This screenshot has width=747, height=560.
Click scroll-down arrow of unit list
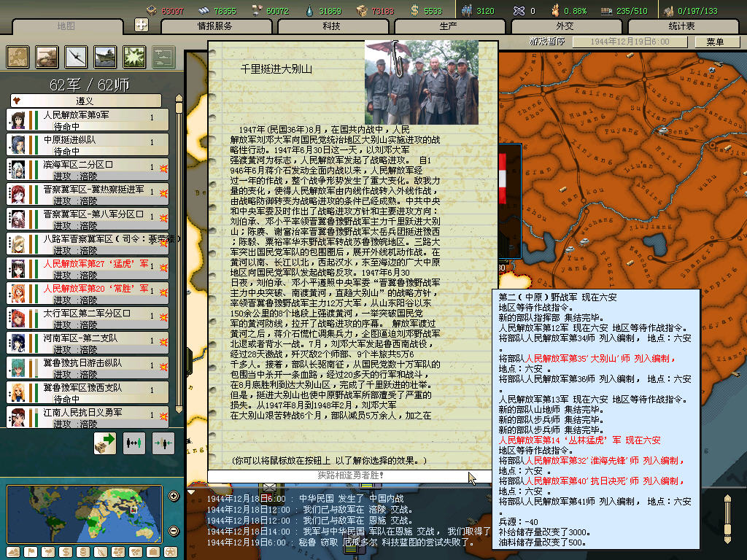(179, 409)
